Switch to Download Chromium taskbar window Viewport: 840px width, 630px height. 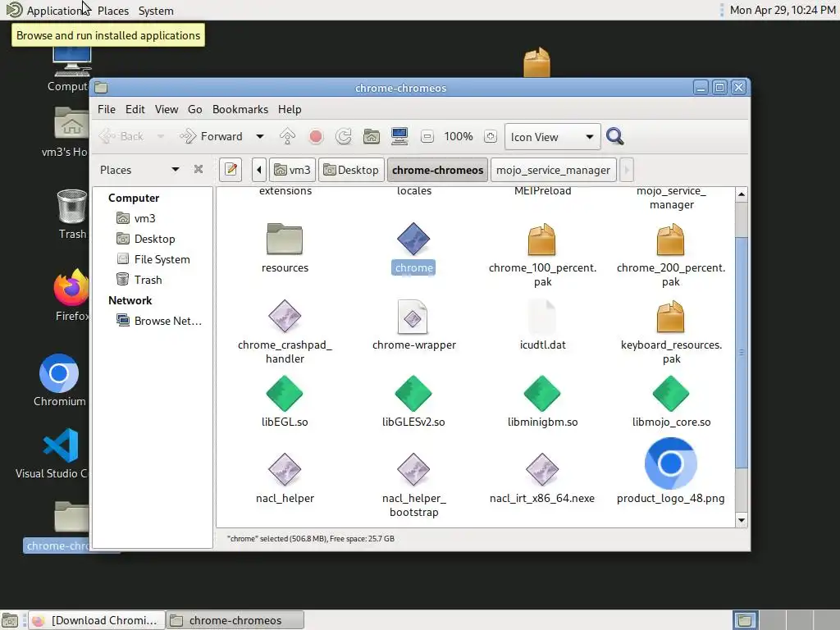point(97,620)
